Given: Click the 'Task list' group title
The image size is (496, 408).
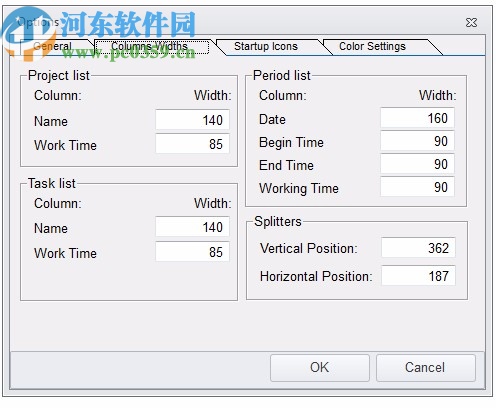Looking at the screenshot, I should (52, 183).
